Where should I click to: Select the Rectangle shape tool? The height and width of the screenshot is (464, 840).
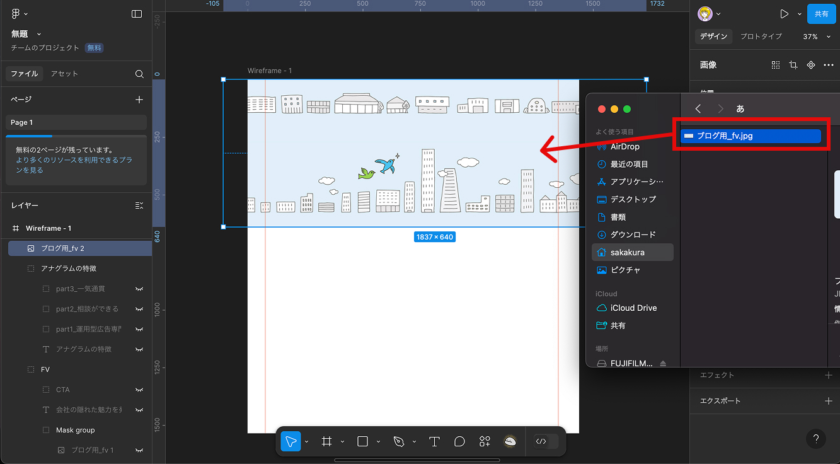point(363,441)
